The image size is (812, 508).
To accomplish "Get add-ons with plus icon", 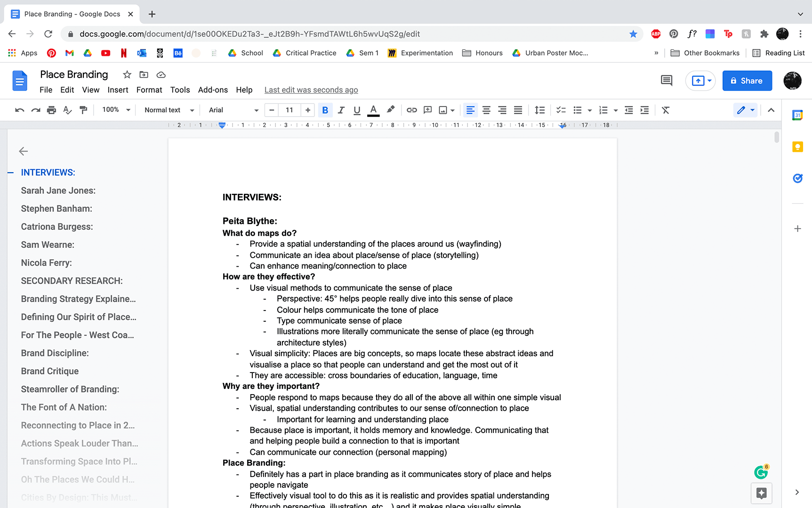I will (797, 229).
